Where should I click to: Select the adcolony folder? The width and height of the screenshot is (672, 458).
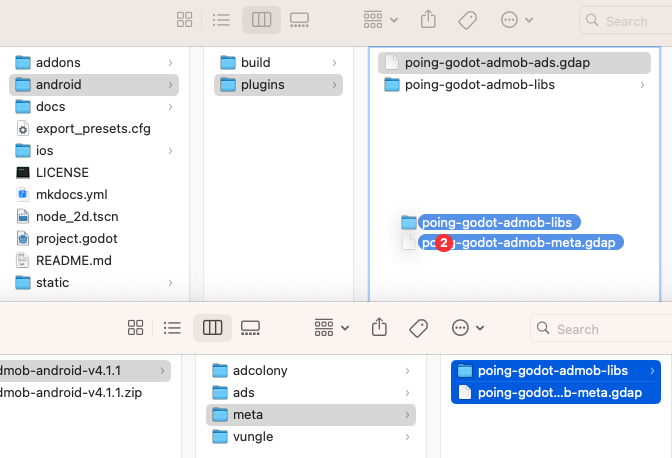pos(259,371)
